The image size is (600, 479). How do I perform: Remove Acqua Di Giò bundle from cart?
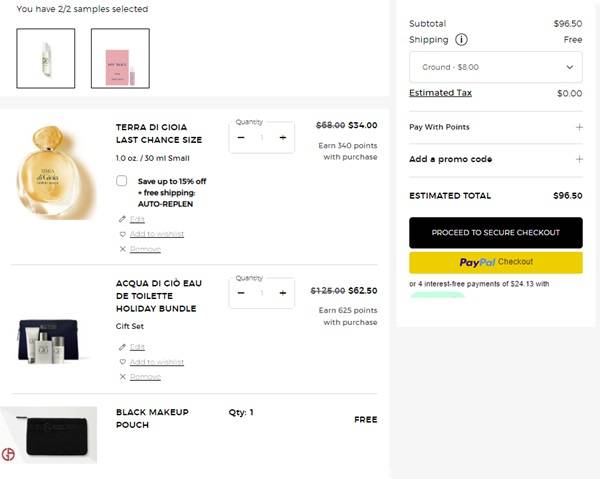coord(144,377)
